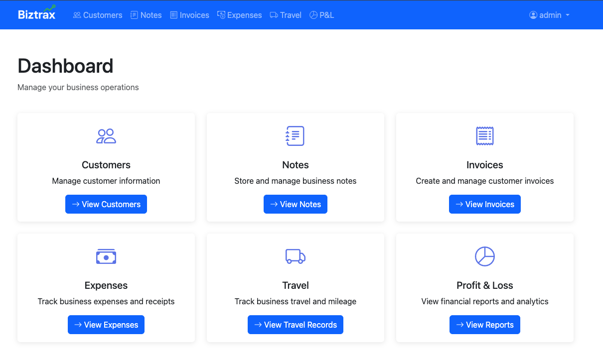
Task: Open the Biztrax logo to return home
Action: tap(36, 14)
